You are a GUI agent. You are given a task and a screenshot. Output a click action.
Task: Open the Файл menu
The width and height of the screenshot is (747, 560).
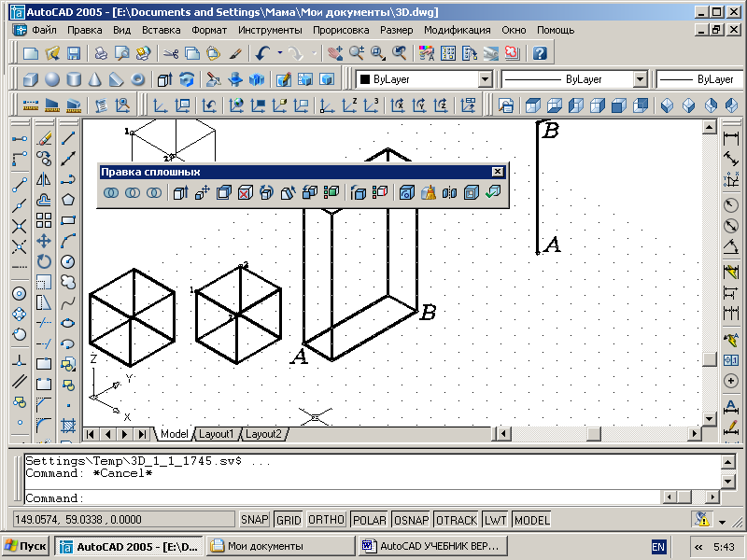click(x=44, y=30)
